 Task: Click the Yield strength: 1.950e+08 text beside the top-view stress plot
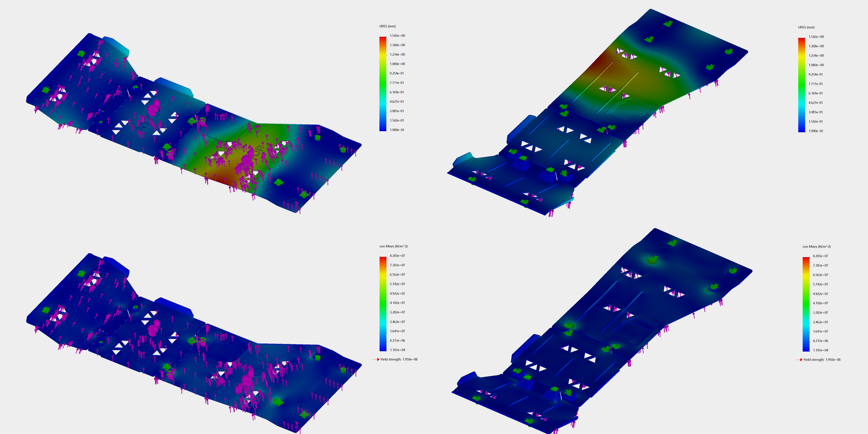click(x=398, y=359)
